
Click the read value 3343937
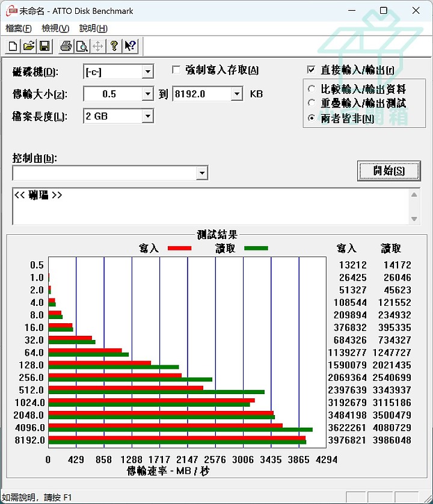pos(392,390)
